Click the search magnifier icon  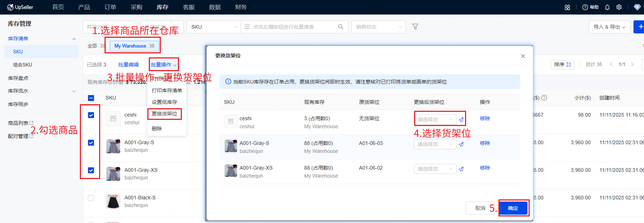click(341, 27)
